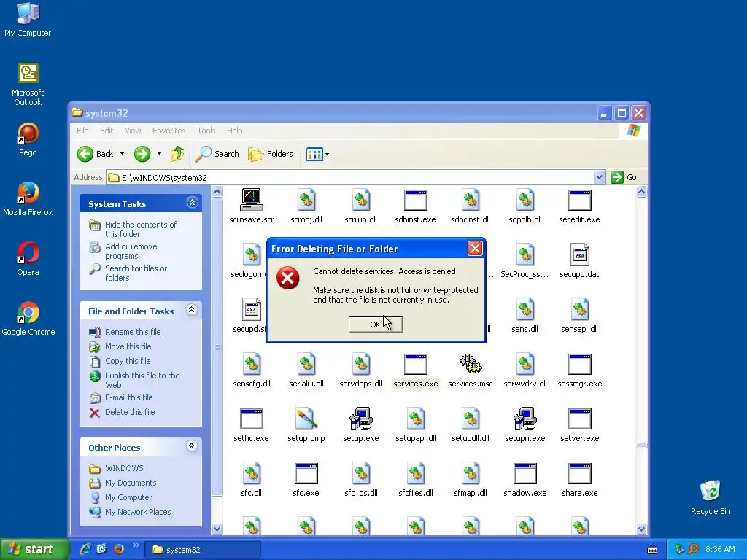Click Search for files or folders link
Viewport: 747px width, 560px height.
(136, 273)
